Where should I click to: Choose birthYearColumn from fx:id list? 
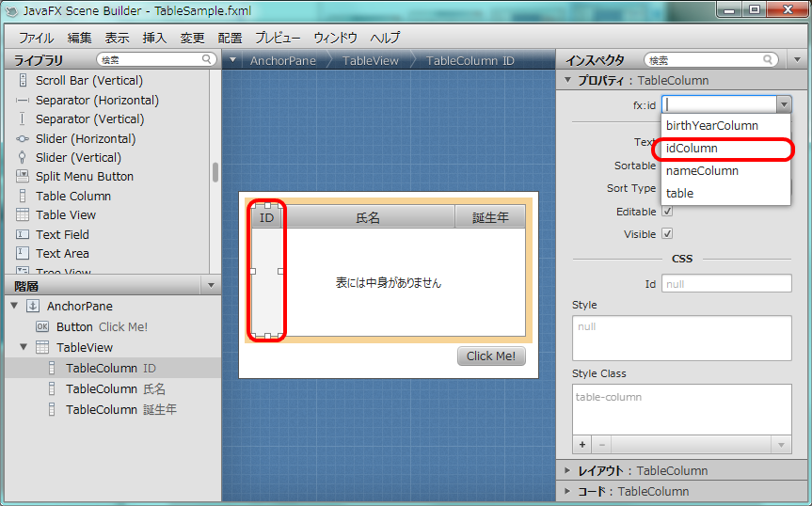tap(725, 126)
